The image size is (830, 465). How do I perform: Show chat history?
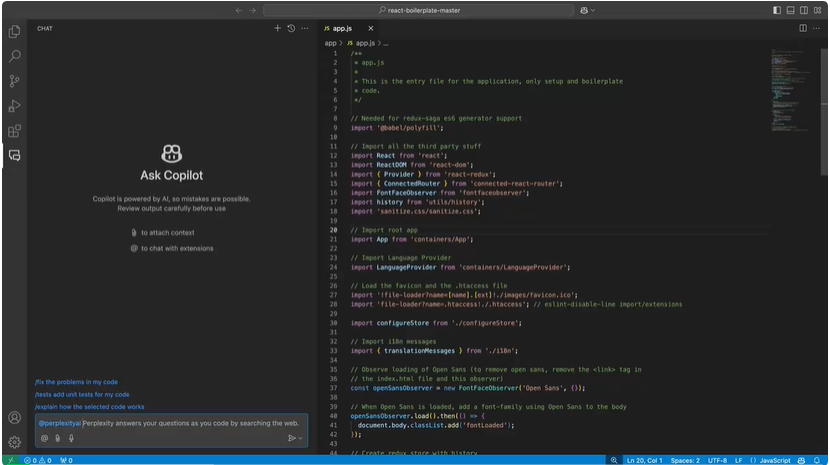click(291, 28)
